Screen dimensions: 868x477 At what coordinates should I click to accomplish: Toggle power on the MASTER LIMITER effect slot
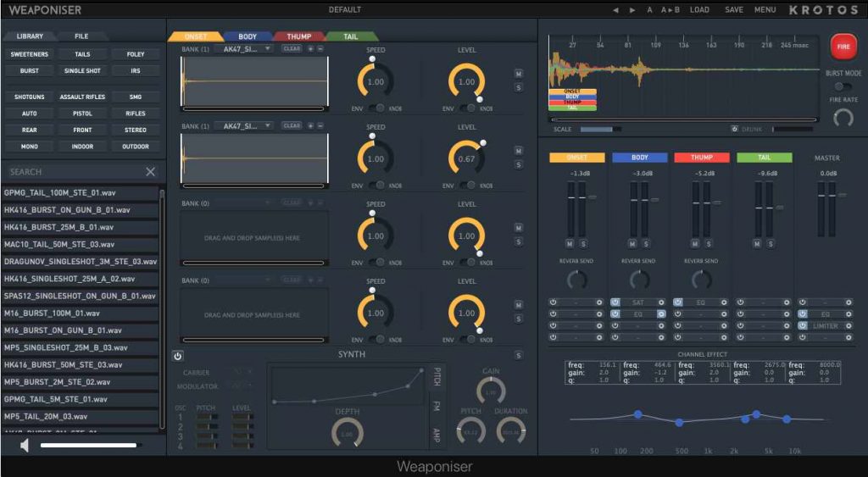pos(802,326)
